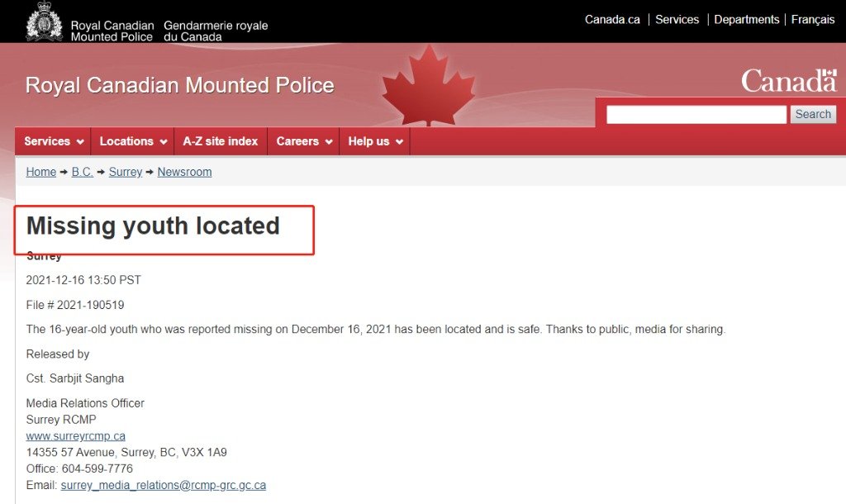Open the Locations dropdown menu
The image size is (846, 504).
click(x=133, y=141)
